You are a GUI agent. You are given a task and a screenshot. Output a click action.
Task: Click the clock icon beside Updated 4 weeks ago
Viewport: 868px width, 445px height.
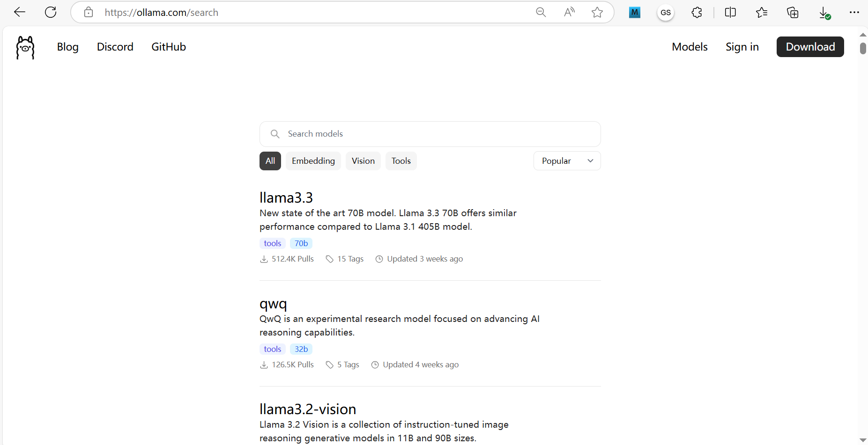point(375,365)
